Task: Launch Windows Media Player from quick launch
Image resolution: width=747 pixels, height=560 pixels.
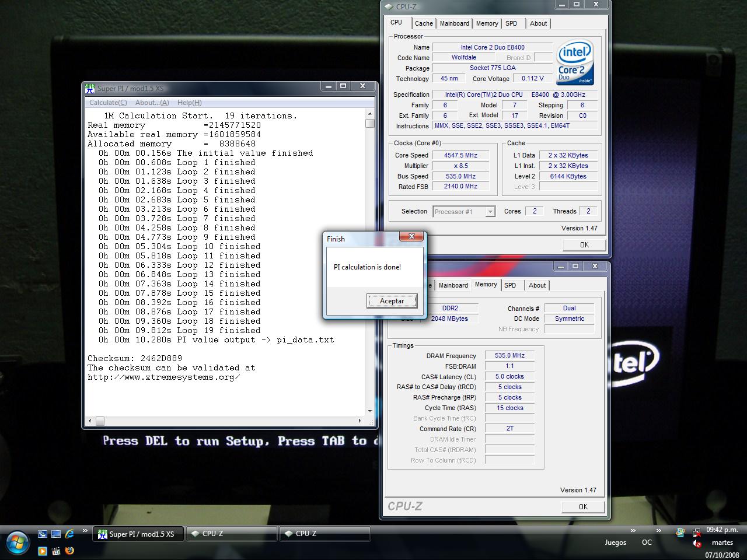Action: pos(43,550)
